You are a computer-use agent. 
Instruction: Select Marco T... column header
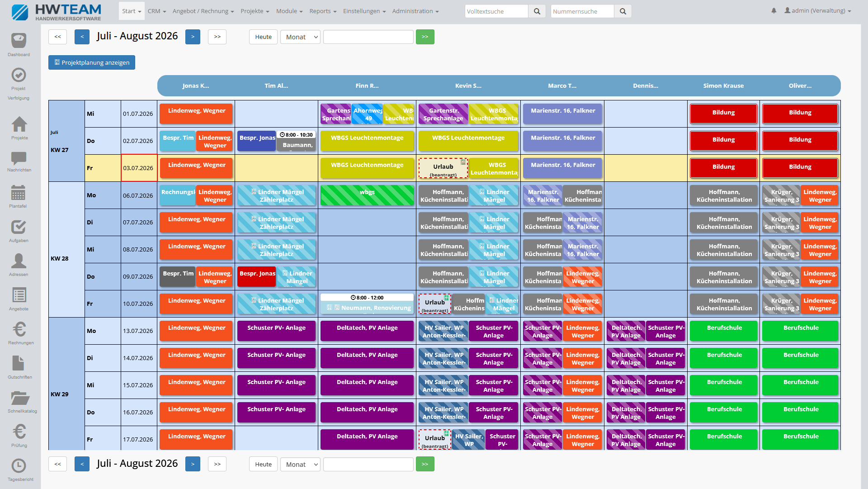pos(562,86)
